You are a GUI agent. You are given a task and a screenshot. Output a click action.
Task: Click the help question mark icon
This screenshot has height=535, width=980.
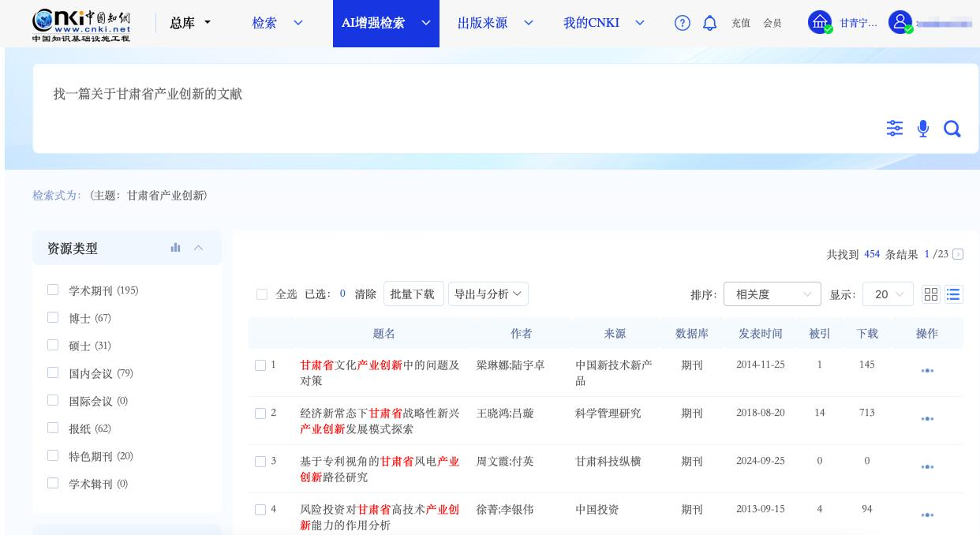[x=683, y=23]
